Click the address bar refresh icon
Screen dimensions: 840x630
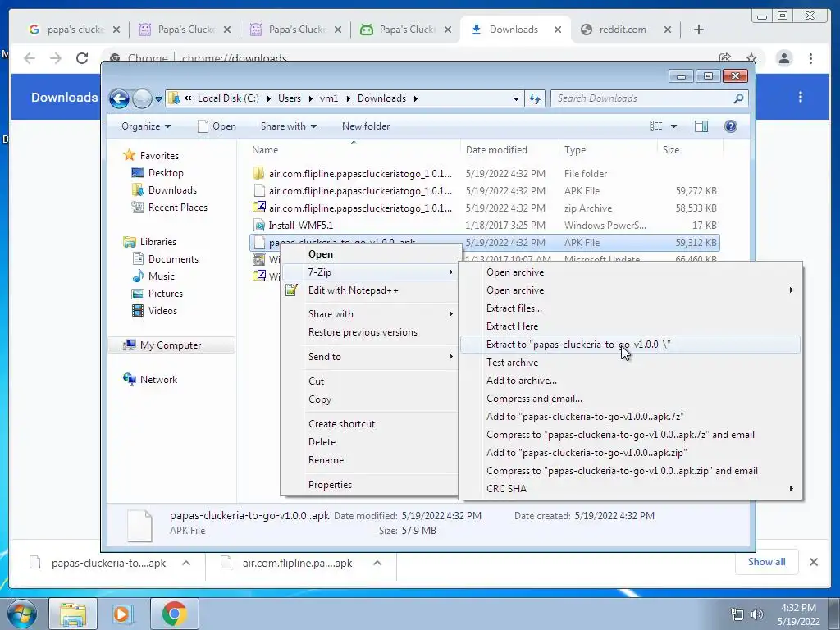pos(535,98)
